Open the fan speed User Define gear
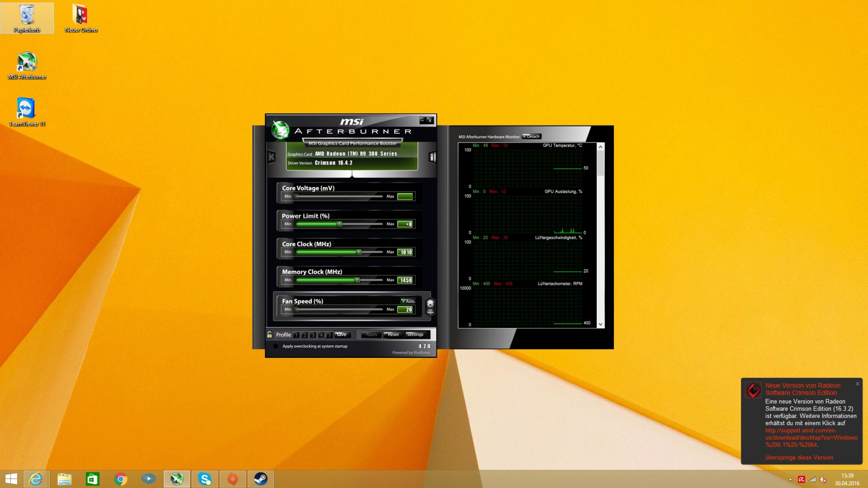The image size is (868, 488). click(x=430, y=306)
